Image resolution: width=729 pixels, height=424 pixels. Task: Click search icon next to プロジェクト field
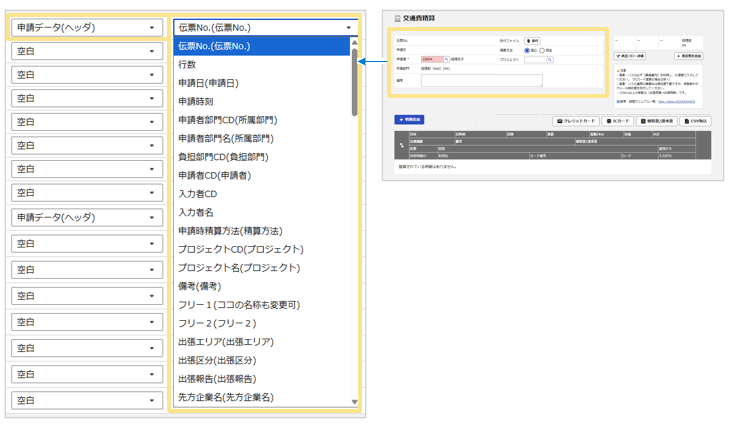[x=550, y=60]
